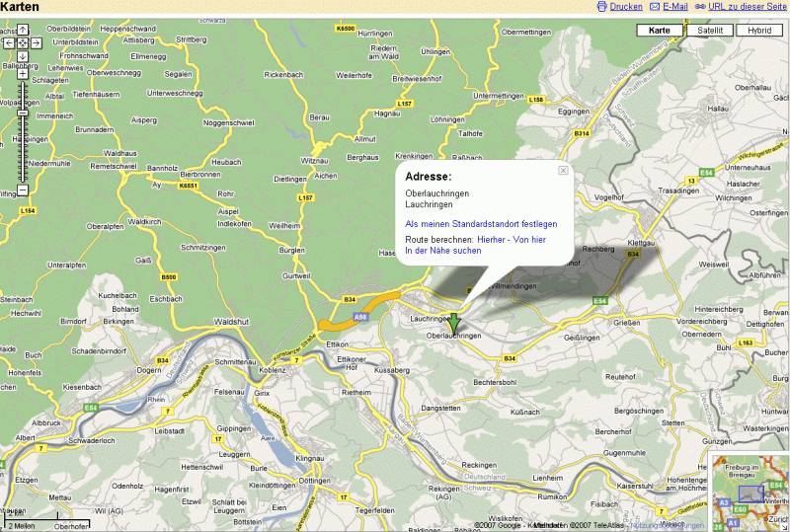Click the printer icon beside Drucken

601,7
